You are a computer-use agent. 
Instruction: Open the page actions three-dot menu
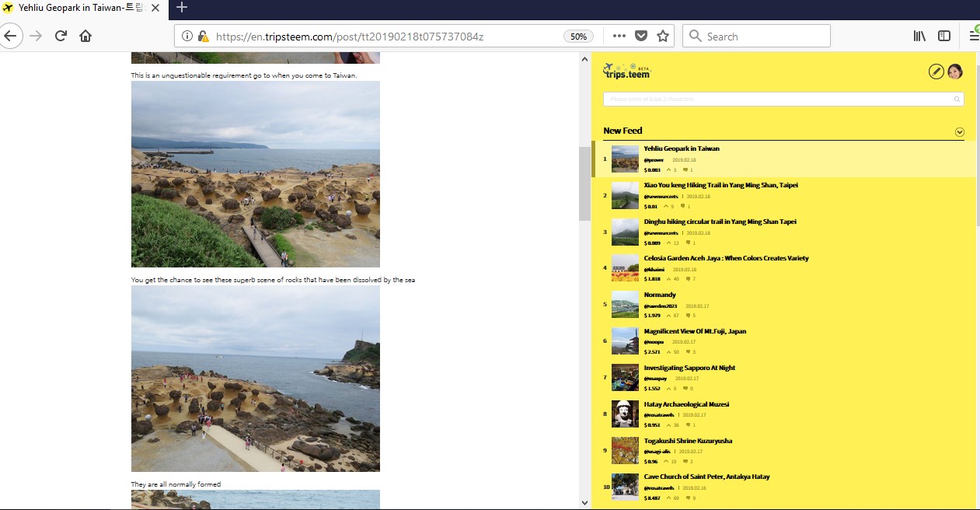[x=619, y=36]
